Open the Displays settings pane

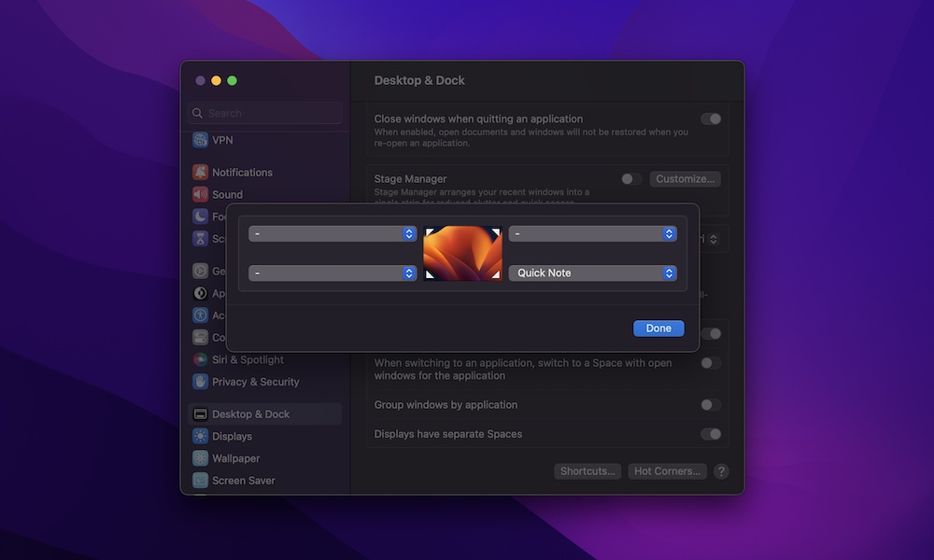pyautogui.click(x=222, y=436)
